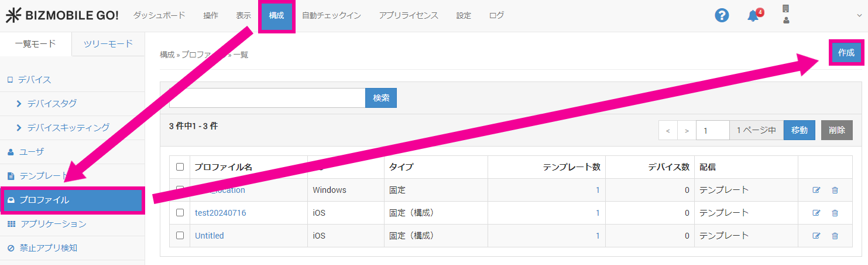Open the 構成 menu
868x265 pixels.
(276, 16)
